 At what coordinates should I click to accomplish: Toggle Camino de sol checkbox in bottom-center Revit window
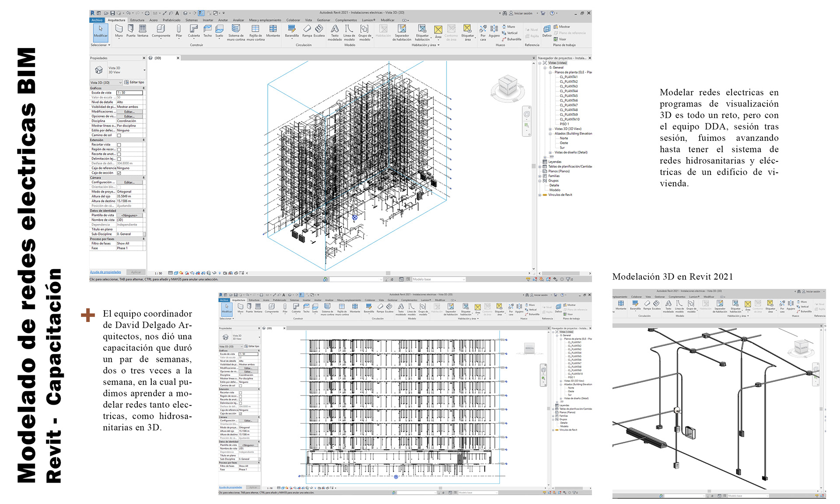pos(241,385)
